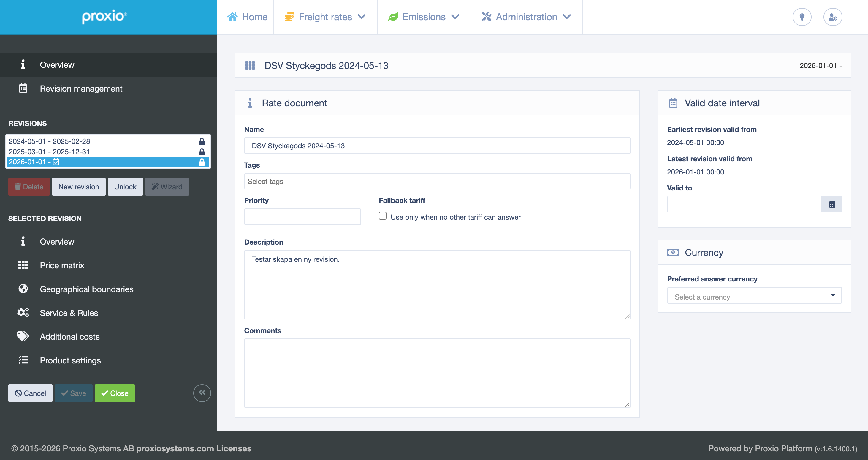
Task: Click into the Description text area
Action: tap(437, 285)
